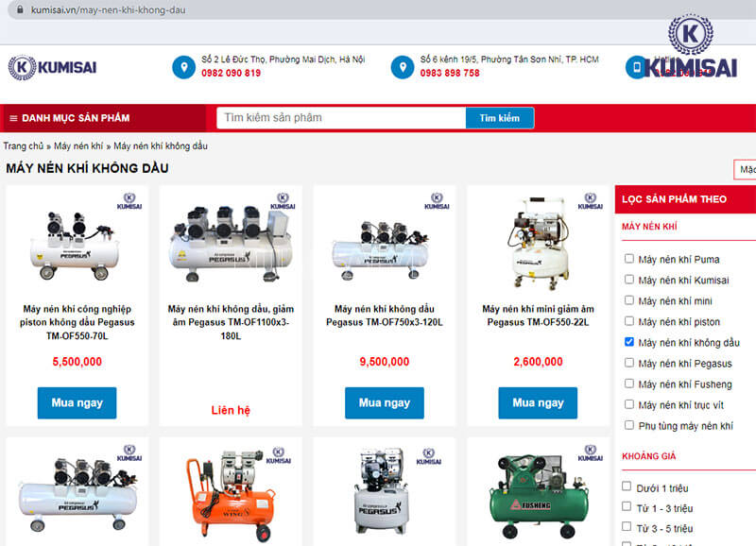756x546 pixels.
Task: Go to Trang chủ in the breadcrumb
Action: pos(23,146)
